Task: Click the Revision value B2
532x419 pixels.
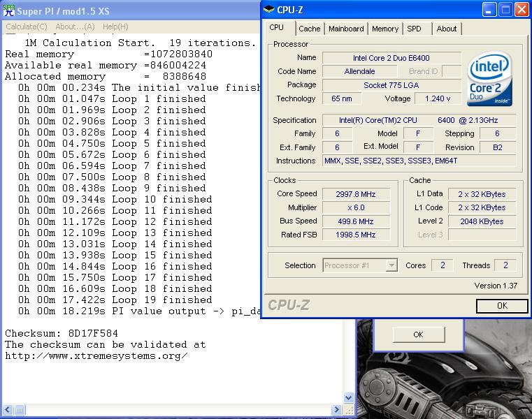Action: pyautogui.click(x=497, y=147)
